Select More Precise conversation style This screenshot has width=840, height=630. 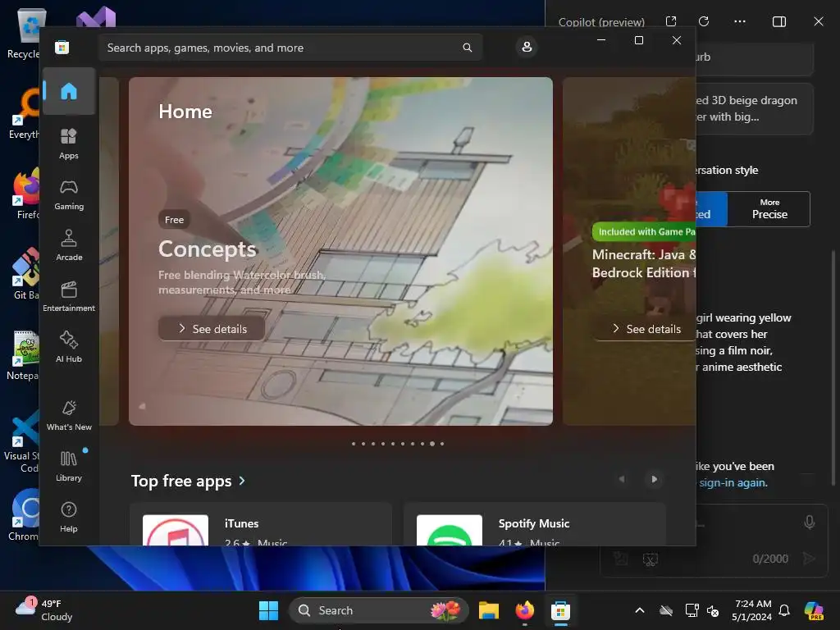[x=769, y=209]
